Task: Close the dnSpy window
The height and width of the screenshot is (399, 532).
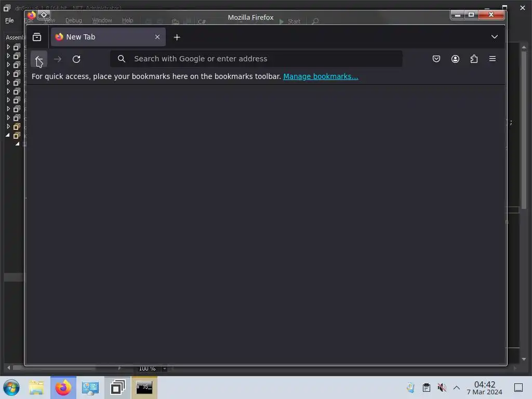Action: click(523, 7)
